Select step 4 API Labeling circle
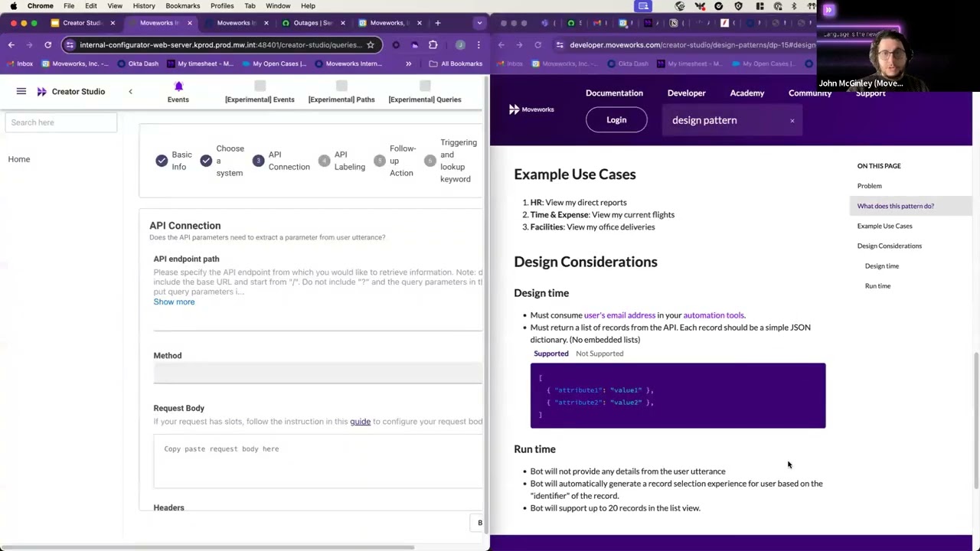Viewport: 980px width, 551px height. (x=324, y=161)
